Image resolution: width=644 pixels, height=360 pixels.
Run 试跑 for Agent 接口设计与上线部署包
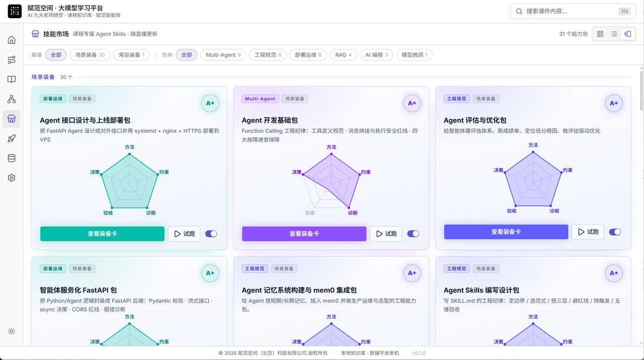click(184, 234)
